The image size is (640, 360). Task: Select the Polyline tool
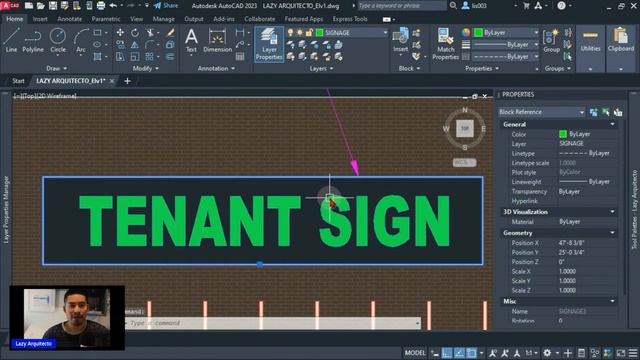pyautogui.click(x=33, y=40)
